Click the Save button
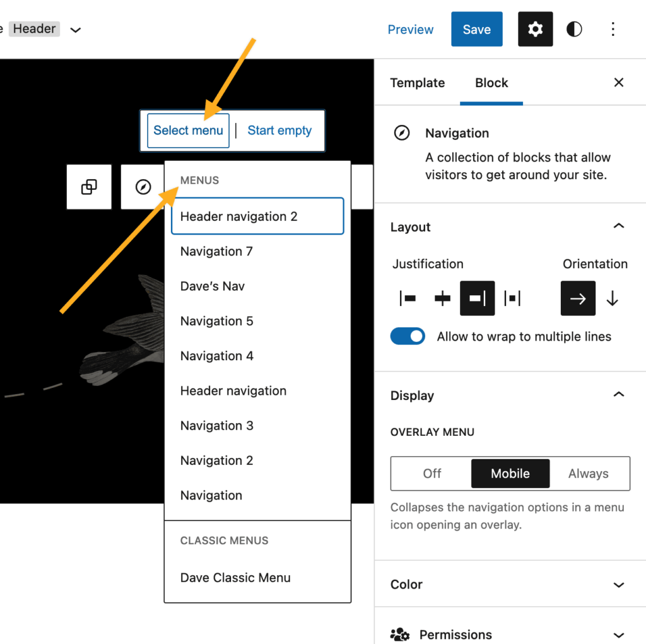Viewport: 646px width, 644px height. pyautogui.click(x=476, y=29)
